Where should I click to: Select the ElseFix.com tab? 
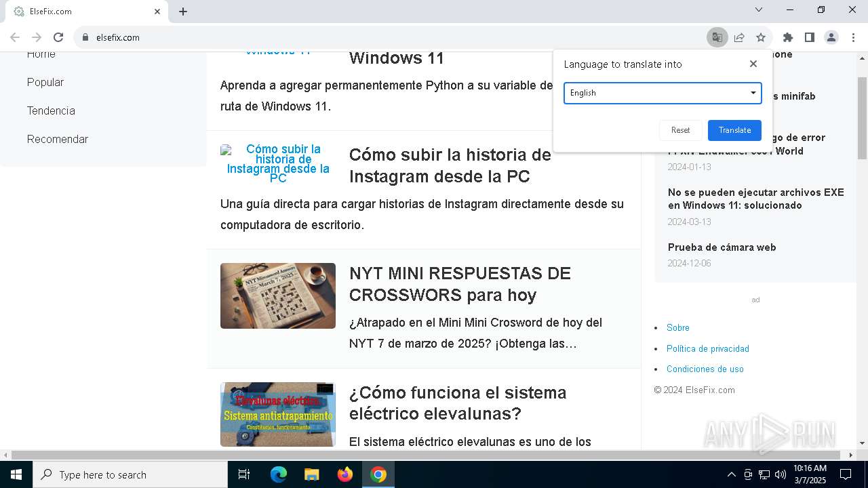click(x=87, y=12)
